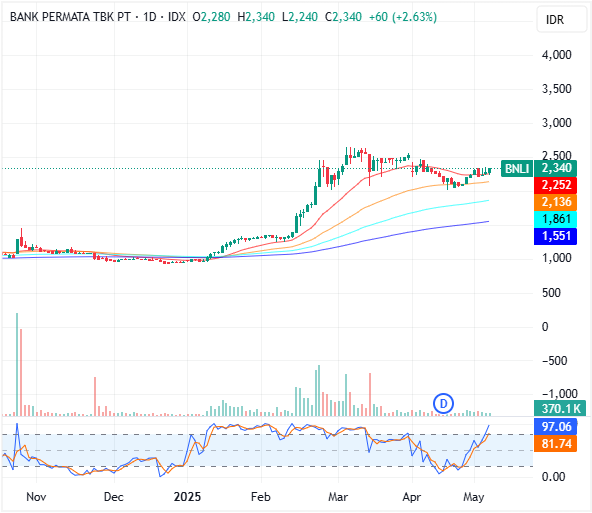Click the 3,500 price axis label
The height and width of the screenshot is (513, 592).
coord(557,89)
